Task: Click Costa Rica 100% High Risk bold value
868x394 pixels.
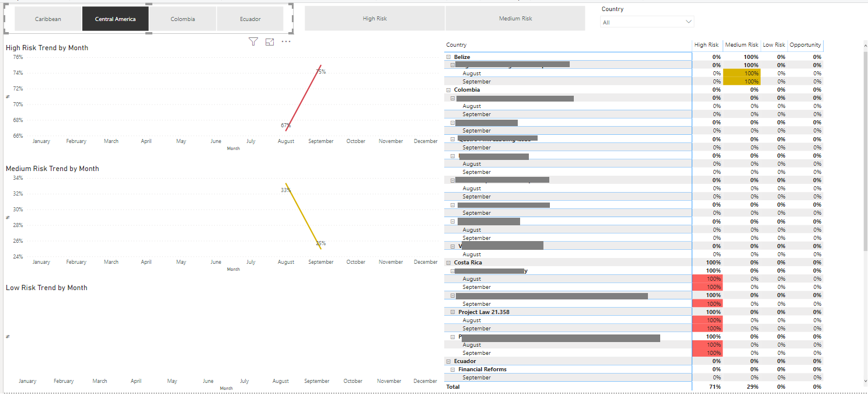Action: [713, 263]
